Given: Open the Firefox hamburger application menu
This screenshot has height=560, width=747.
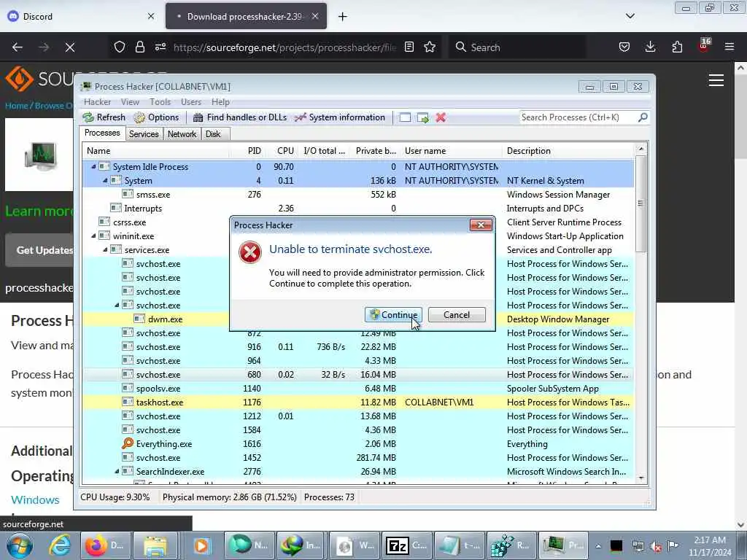Looking at the screenshot, I should click(x=729, y=47).
